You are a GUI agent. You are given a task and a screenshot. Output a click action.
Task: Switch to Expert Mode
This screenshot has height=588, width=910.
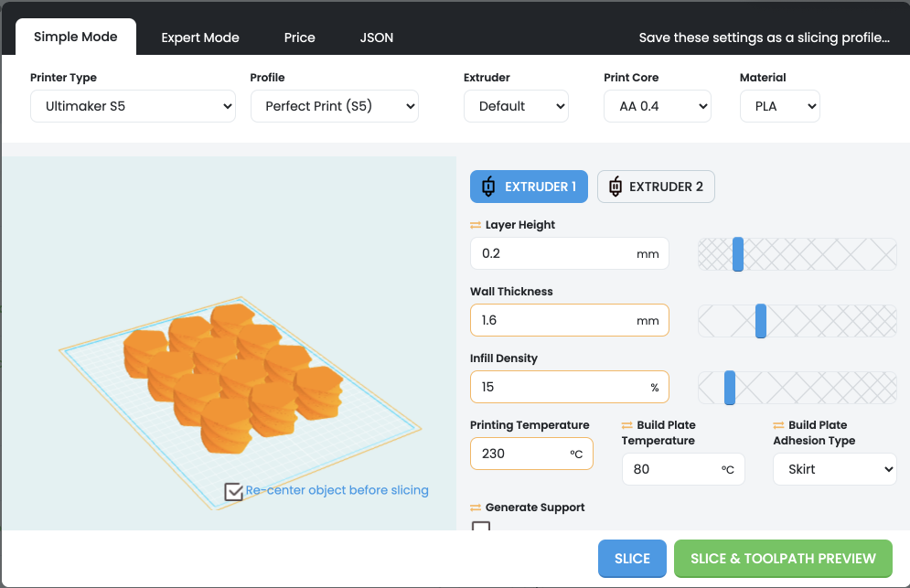pos(200,37)
